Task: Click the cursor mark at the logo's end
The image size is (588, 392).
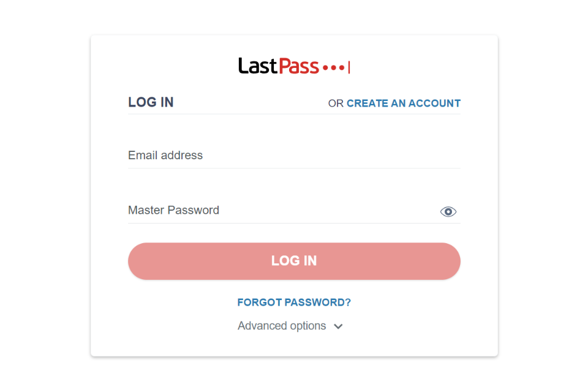Action: [x=349, y=66]
